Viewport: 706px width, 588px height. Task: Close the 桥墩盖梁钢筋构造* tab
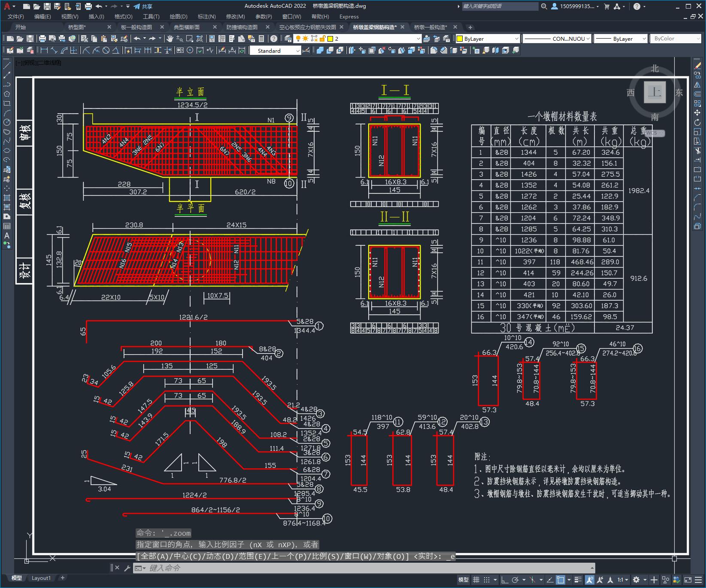pyautogui.click(x=402, y=27)
